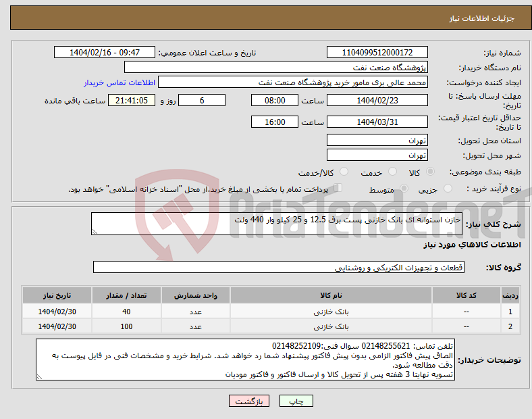The height and width of the screenshot is (419, 532).
Task: Select the کالا/خدمت radio button
Action: tap(344, 172)
